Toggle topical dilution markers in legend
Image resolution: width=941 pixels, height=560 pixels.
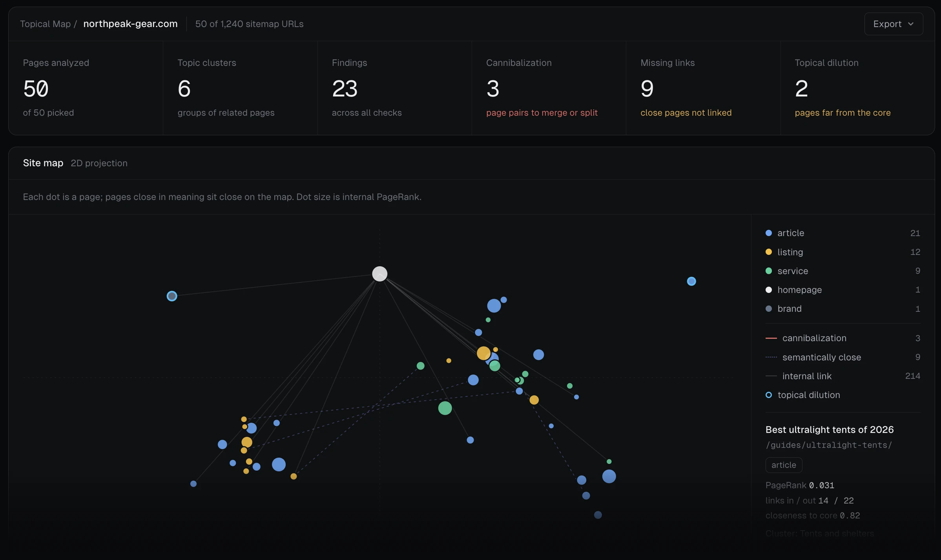point(843,395)
